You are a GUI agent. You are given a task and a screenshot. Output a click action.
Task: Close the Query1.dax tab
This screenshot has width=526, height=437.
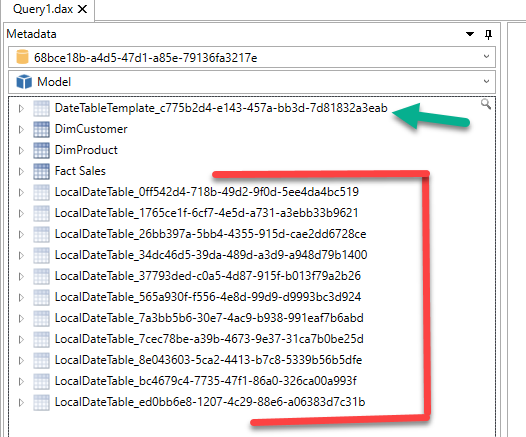(x=82, y=9)
